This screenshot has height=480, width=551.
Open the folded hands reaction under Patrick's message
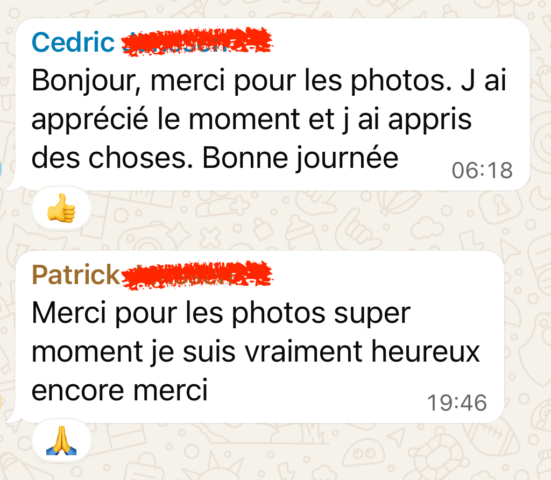(x=61, y=440)
